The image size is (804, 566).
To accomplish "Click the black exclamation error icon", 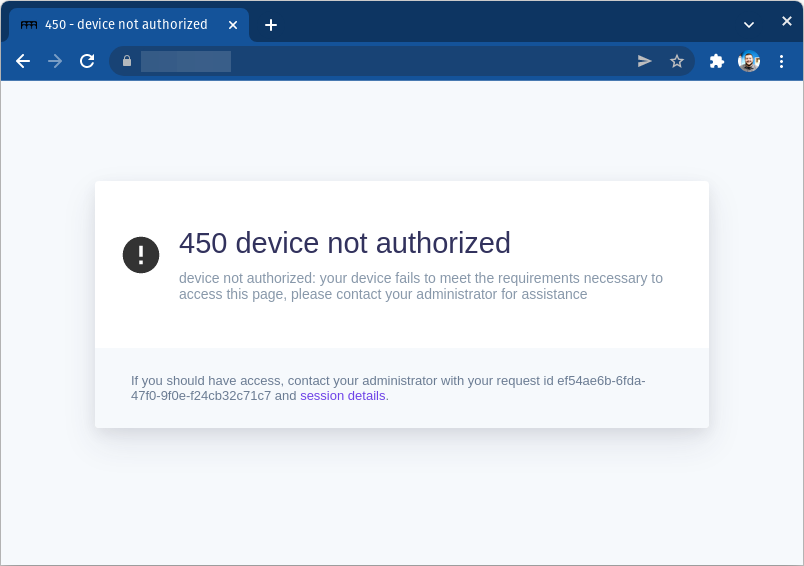I will click(141, 255).
